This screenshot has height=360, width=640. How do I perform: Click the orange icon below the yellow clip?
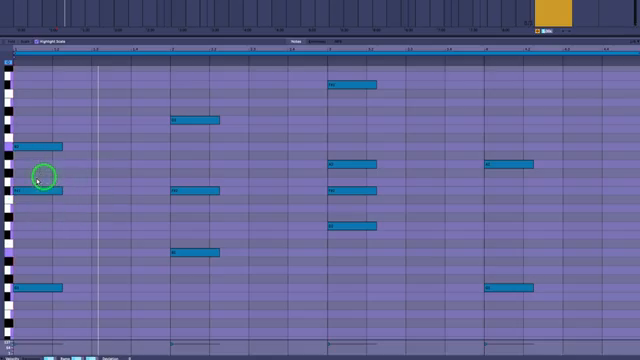tap(538, 31)
